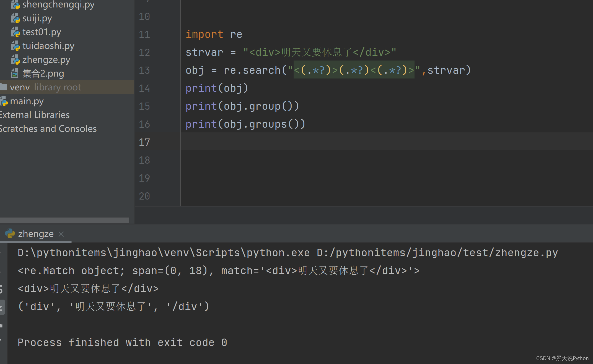Click line number 17 in the gutter

point(144,142)
